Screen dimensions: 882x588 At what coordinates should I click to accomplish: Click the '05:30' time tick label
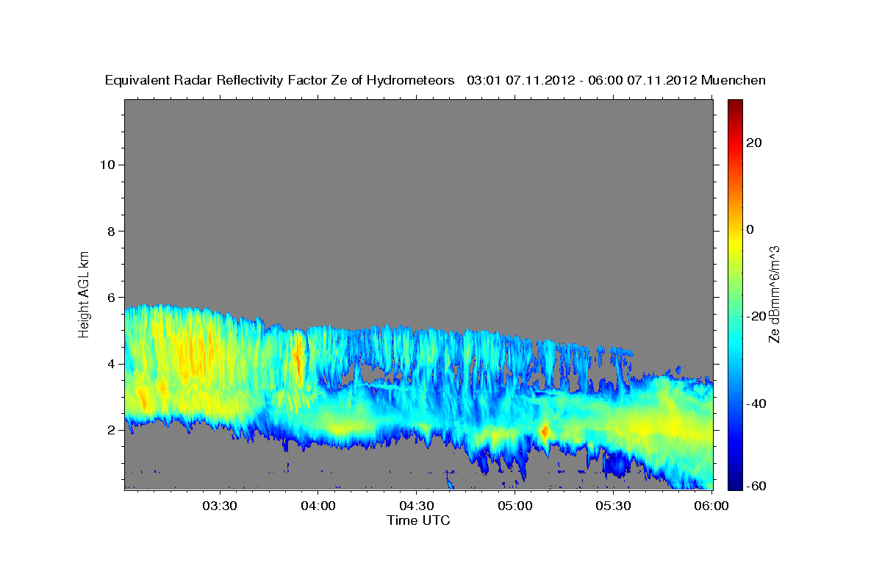click(613, 506)
